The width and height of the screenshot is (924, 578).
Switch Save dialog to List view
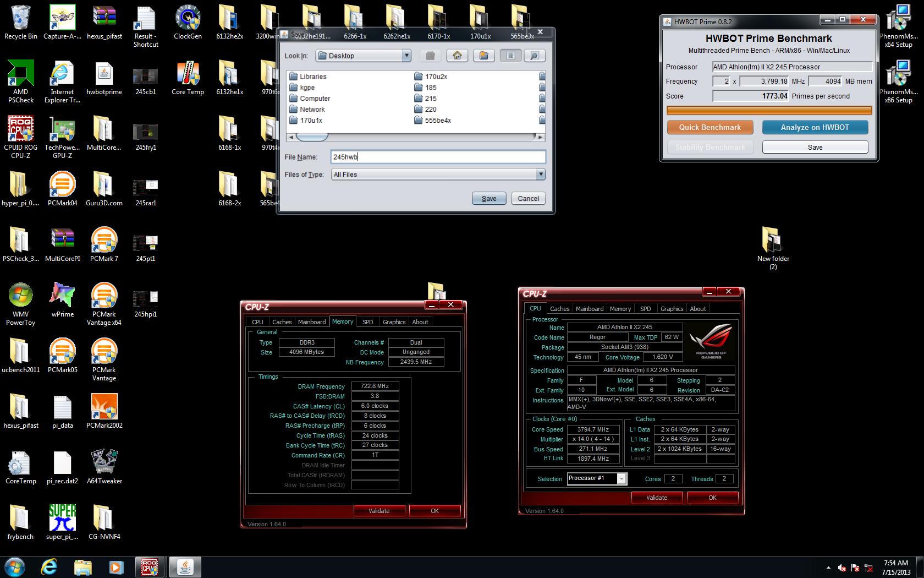pos(510,56)
